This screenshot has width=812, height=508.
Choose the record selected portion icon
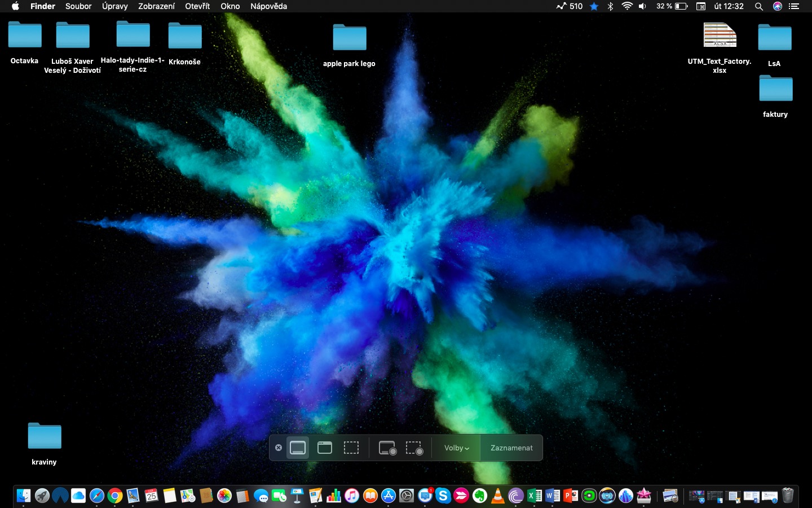pos(414,447)
